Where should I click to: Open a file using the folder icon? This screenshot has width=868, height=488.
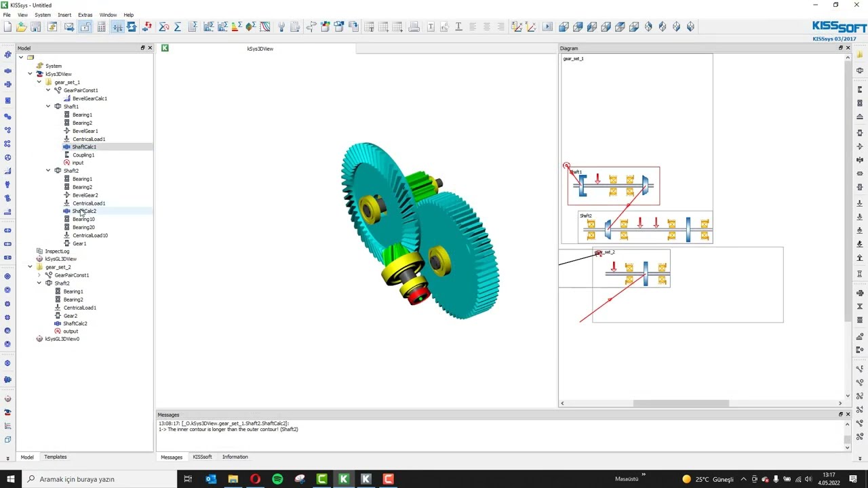coord(22,27)
